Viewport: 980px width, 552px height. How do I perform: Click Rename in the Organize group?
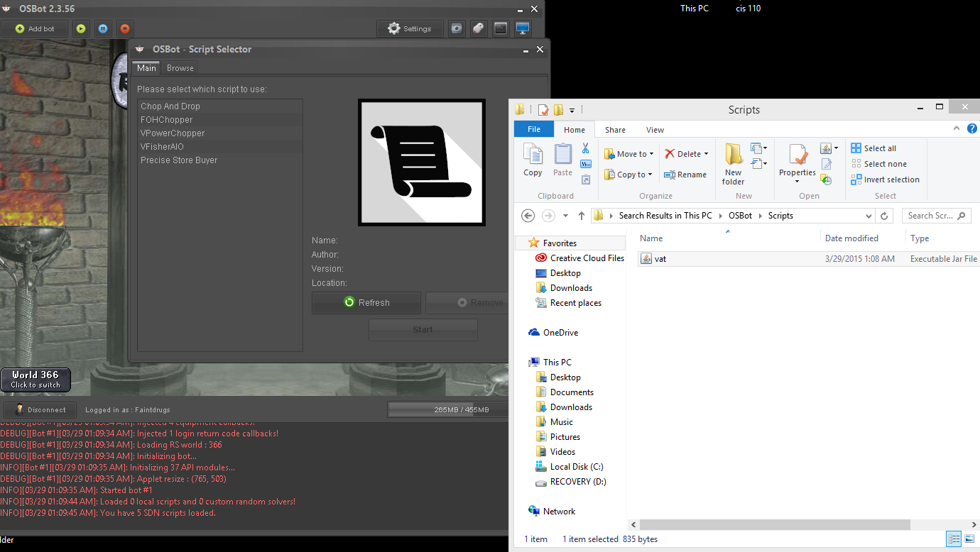point(685,175)
